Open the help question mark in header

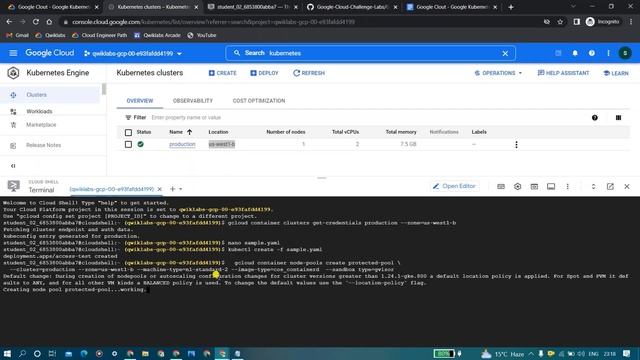pyautogui.click(x=591, y=53)
